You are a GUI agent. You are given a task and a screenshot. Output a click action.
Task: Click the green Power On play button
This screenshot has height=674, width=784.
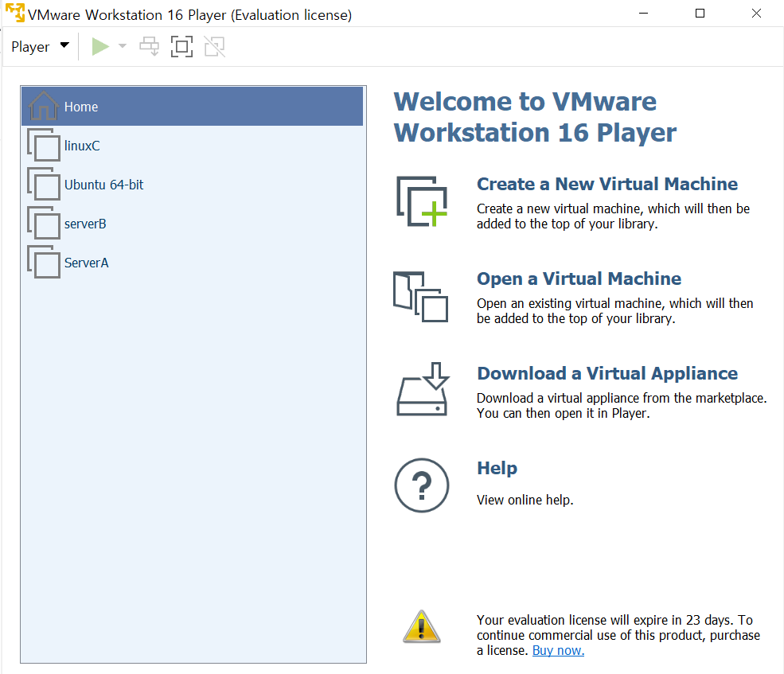(x=100, y=46)
